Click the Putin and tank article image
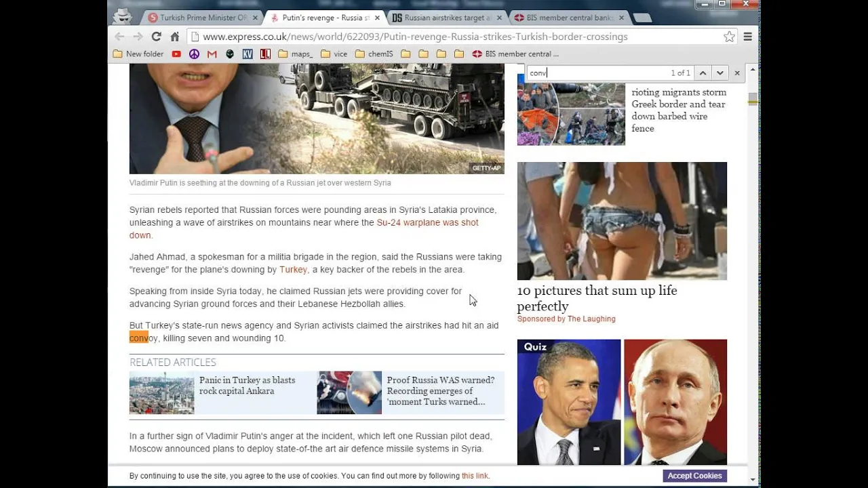Image resolution: width=868 pixels, height=488 pixels. point(317,119)
